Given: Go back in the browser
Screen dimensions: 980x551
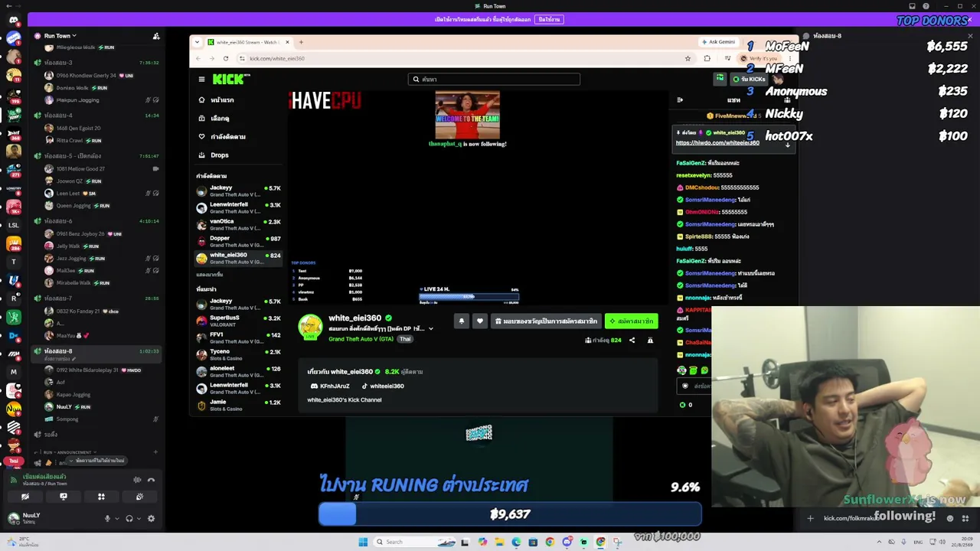Looking at the screenshot, I should coord(198,58).
